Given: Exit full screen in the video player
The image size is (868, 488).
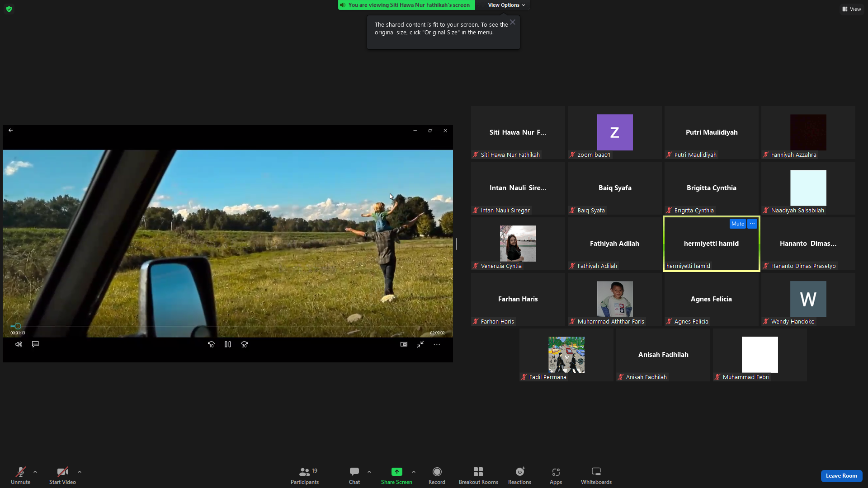Looking at the screenshot, I should pyautogui.click(x=420, y=344).
